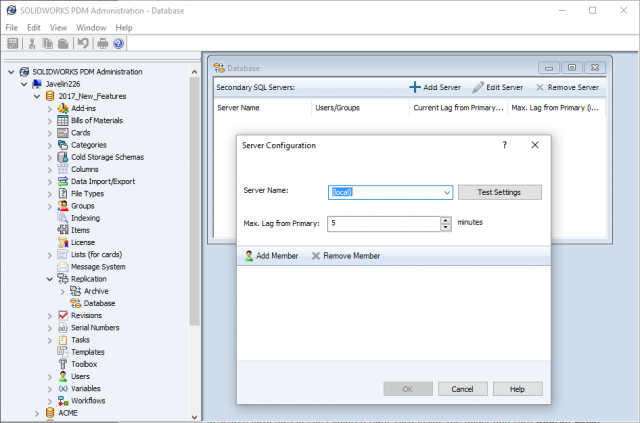Click Edit Server in Database window
This screenshot has height=423, width=640.
(498, 87)
